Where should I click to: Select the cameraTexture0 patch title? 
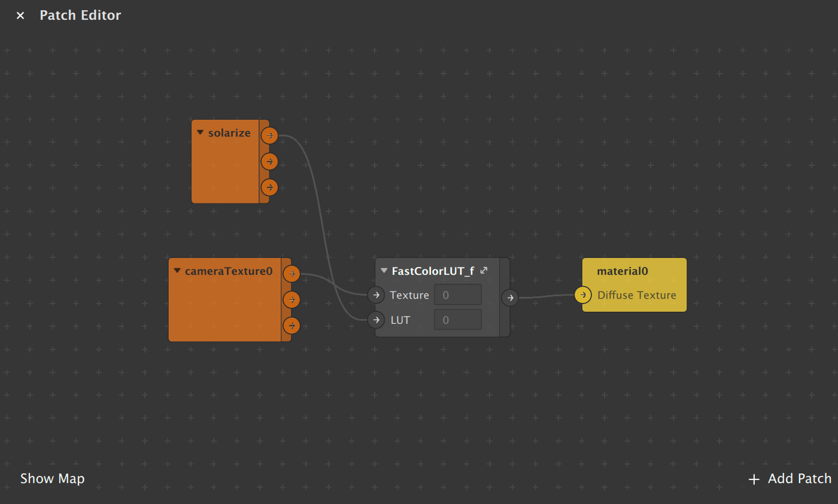pyautogui.click(x=229, y=271)
